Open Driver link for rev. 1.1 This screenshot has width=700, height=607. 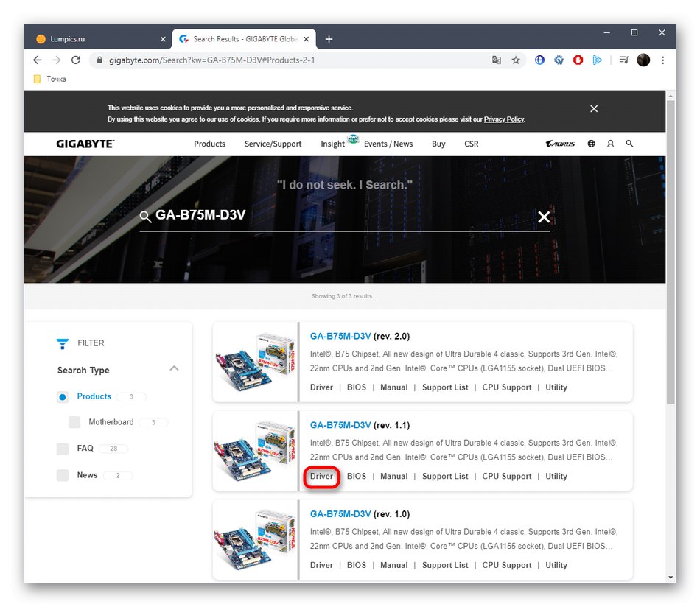[x=321, y=476]
